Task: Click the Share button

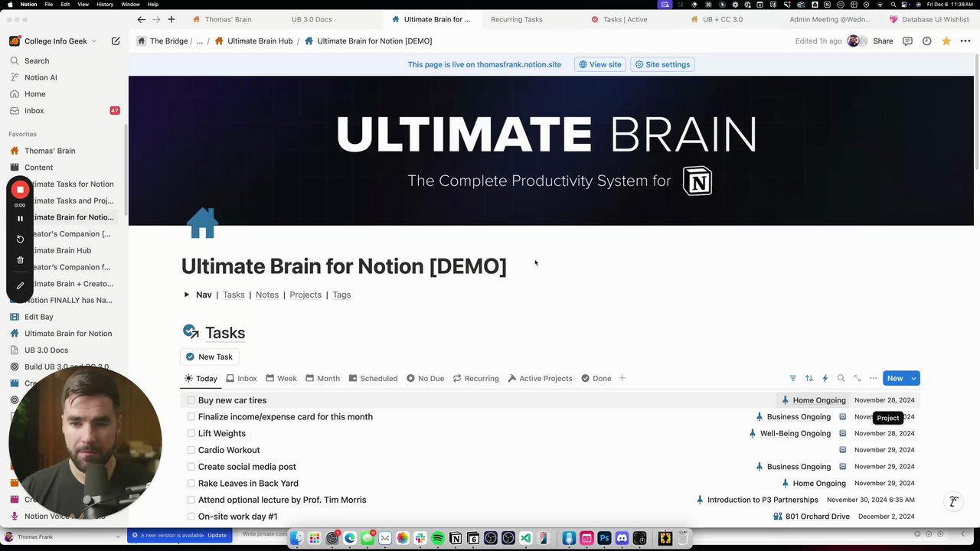Action: (x=883, y=41)
